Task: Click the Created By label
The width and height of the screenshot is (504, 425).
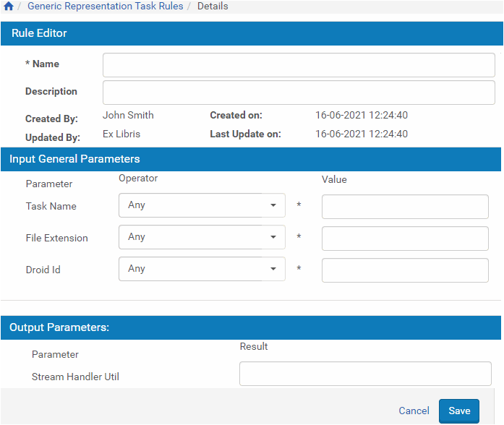Action: point(51,119)
